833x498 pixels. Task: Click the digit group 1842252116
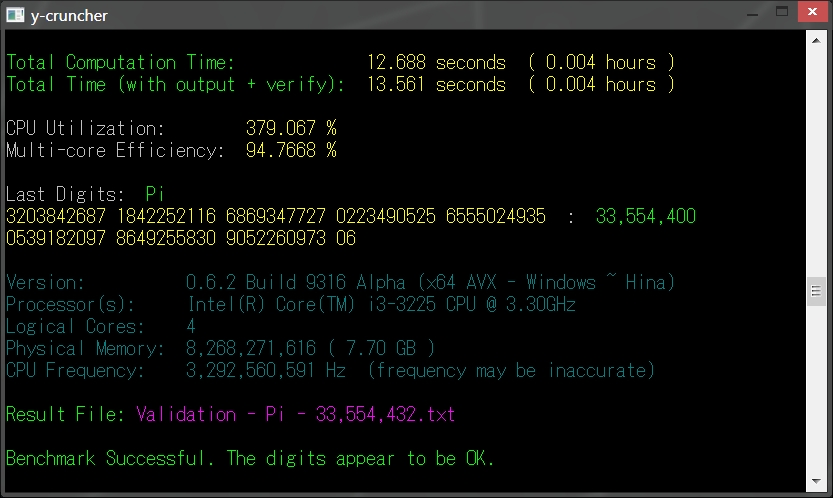coord(166,216)
